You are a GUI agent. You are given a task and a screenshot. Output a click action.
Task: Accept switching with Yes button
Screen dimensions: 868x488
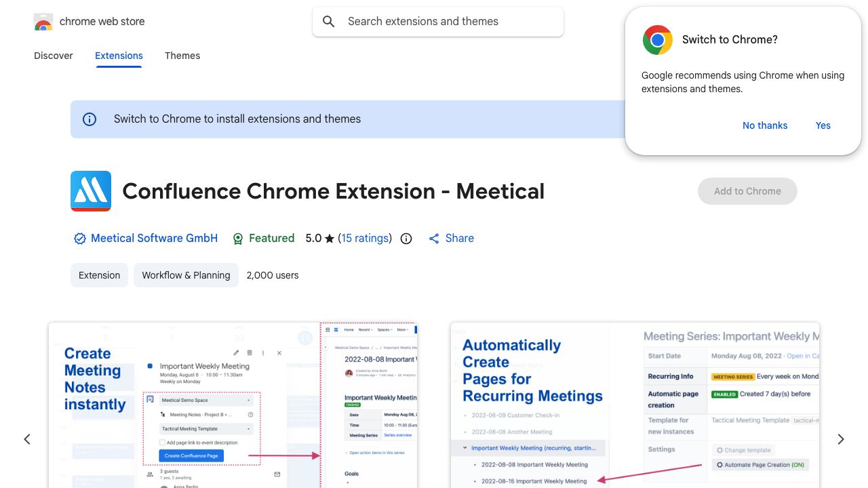tap(823, 125)
